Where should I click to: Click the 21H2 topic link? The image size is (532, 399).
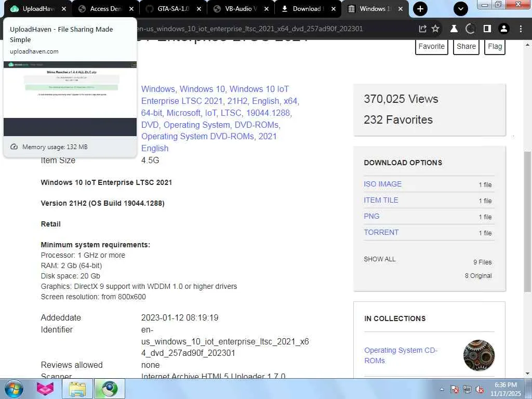(x=236, y=101)
